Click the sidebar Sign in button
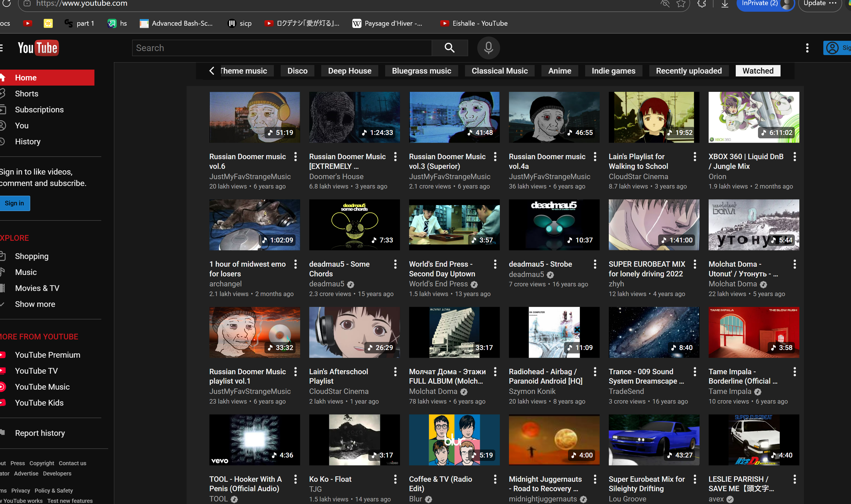This screenshot has width=851, height=504. coord(14,203)
